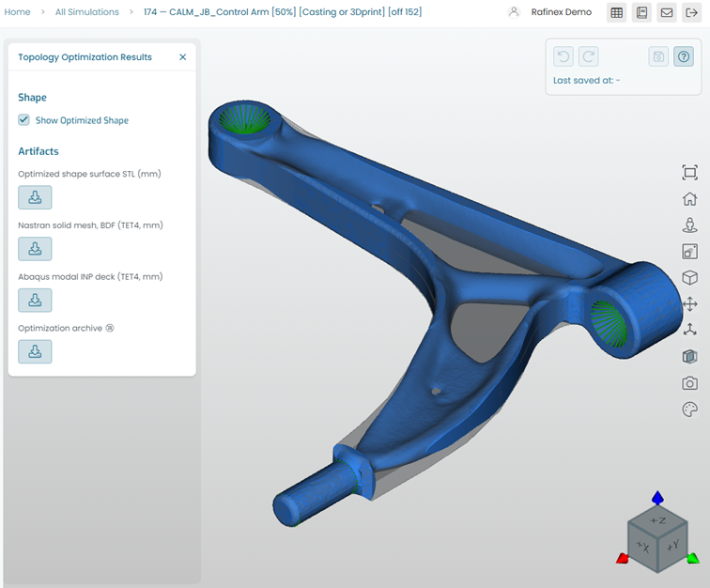The width and height of the screenshot is (710, 588).
Task: Click the Rafinex Demo user name
Action: [561, 12]
